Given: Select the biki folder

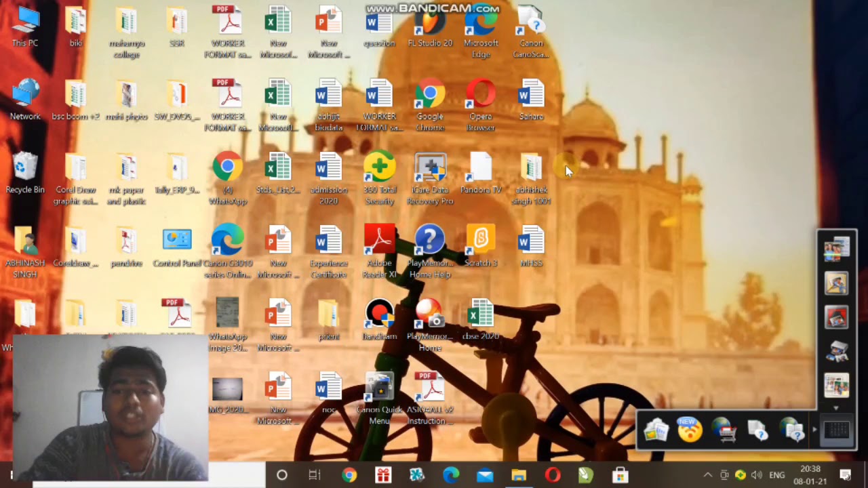Looking at the screenshot, I should click(76, 27).
